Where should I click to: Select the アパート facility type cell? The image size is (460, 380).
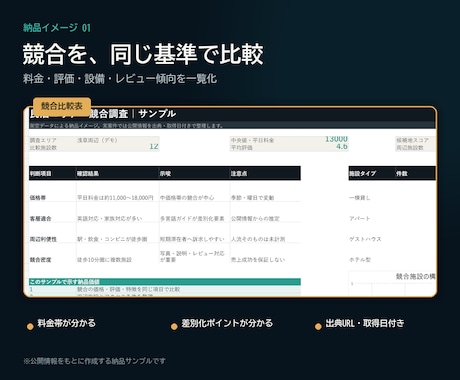point(360,219)
